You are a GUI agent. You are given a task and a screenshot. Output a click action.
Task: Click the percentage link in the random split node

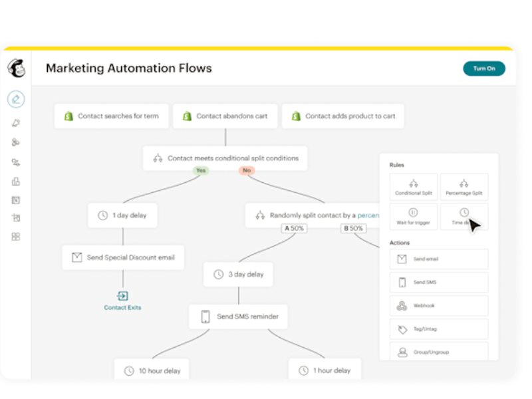(368, 215)
